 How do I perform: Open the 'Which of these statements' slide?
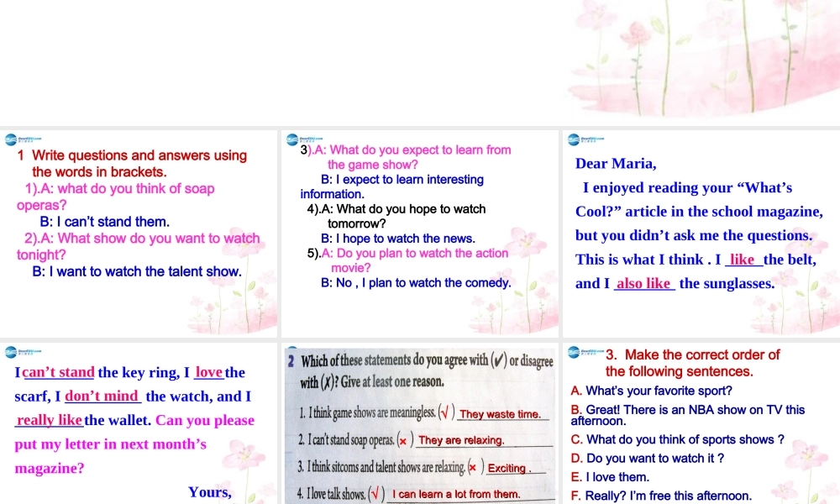(x=419, y=424)
